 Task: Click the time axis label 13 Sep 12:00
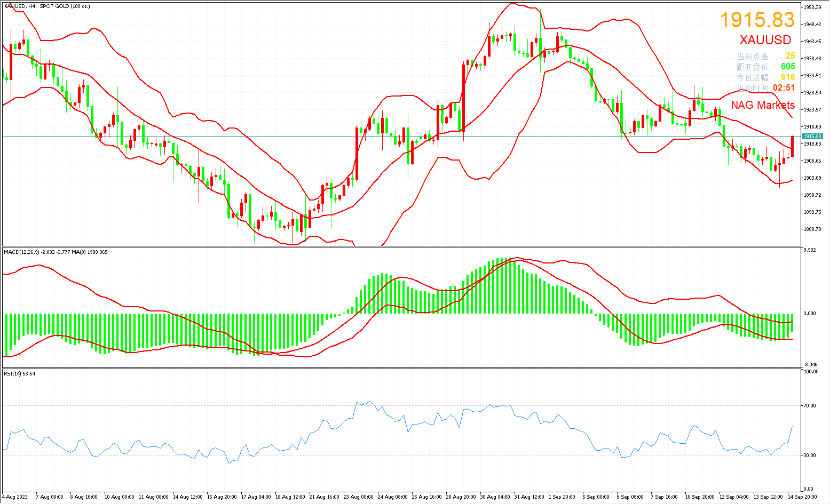point(769,497)
